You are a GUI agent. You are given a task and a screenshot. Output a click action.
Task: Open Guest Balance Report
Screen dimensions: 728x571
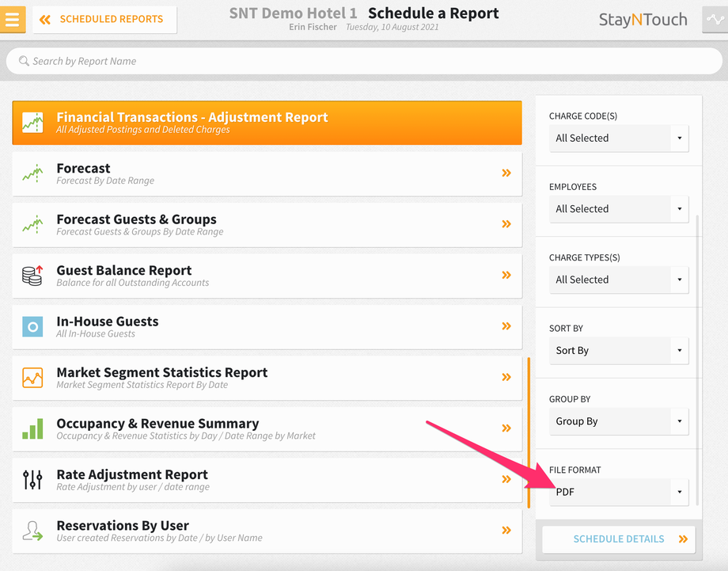[267, 276]
